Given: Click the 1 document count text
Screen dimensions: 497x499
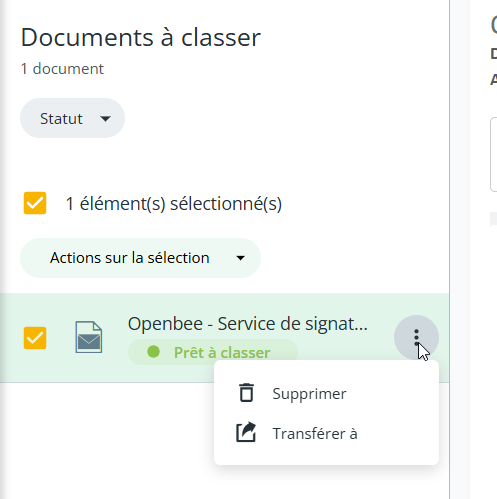Looking at the screenshot, I should pos(62,69).
